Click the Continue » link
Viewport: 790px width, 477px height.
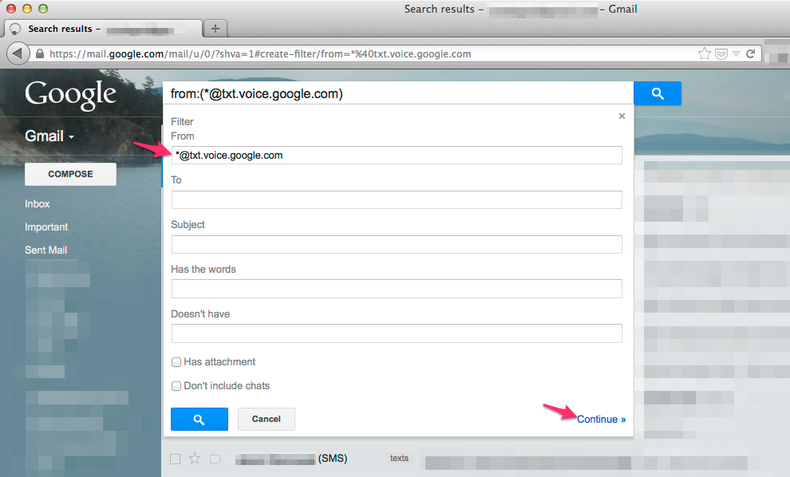[602, 419]
